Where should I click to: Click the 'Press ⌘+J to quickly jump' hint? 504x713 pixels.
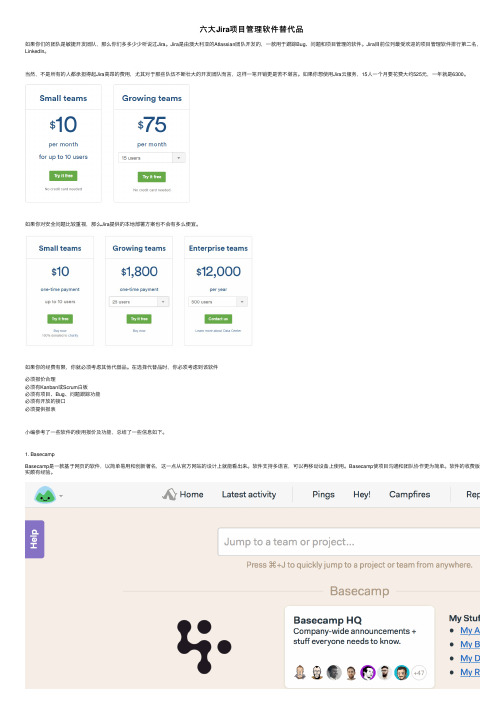[x=359, y=565]
